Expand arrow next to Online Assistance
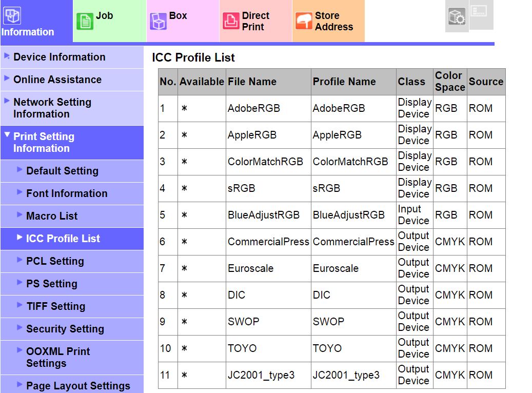This screenshot has width=532, height=393. [x=7, y=78]
